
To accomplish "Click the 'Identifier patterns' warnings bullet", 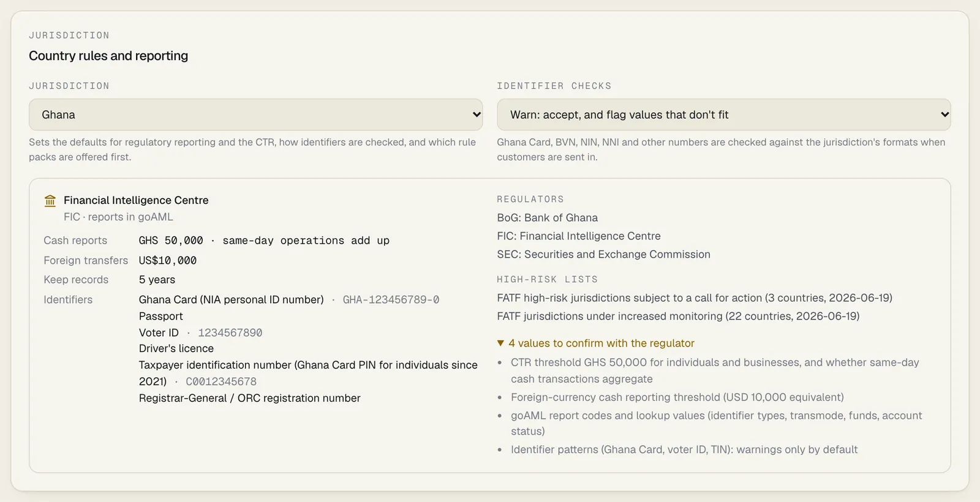I will coord(684,449).
